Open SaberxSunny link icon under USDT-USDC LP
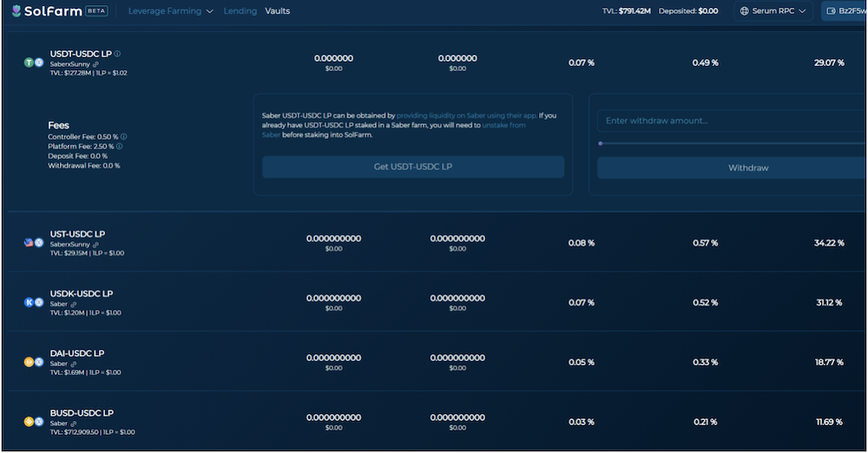Screen dimensions: 868x453 point(95,64)
